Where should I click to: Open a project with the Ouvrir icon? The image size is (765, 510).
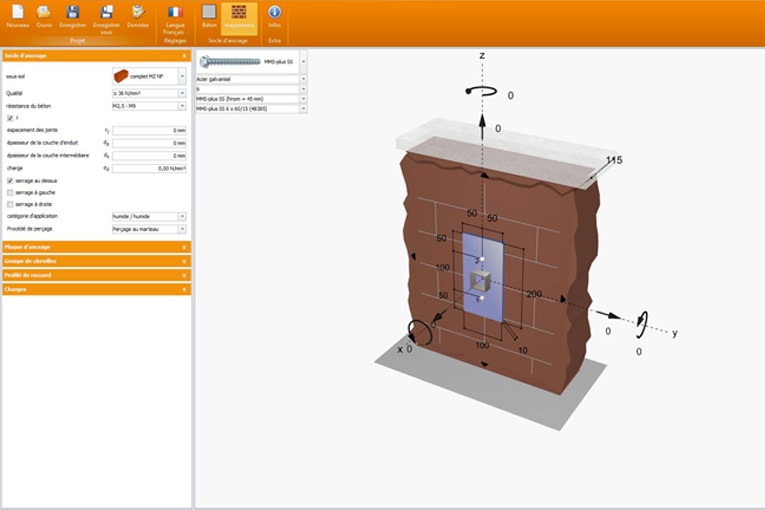43,13
